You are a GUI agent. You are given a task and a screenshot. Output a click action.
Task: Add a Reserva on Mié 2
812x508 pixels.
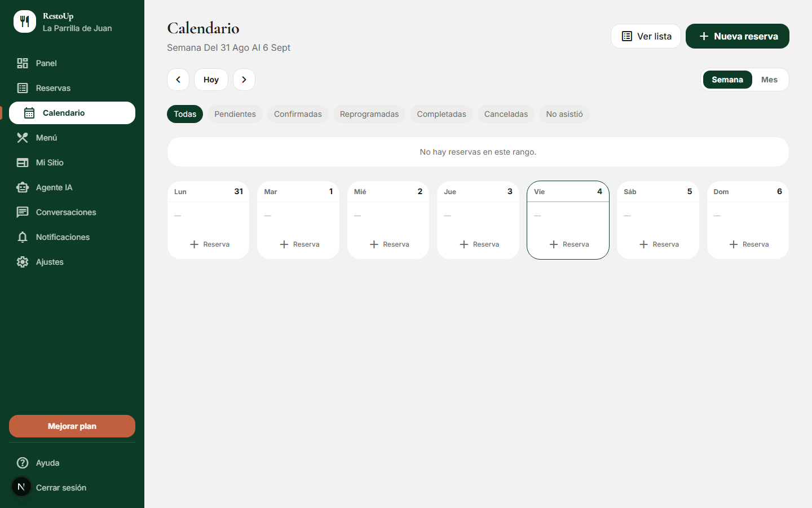[x=389, y=244]
